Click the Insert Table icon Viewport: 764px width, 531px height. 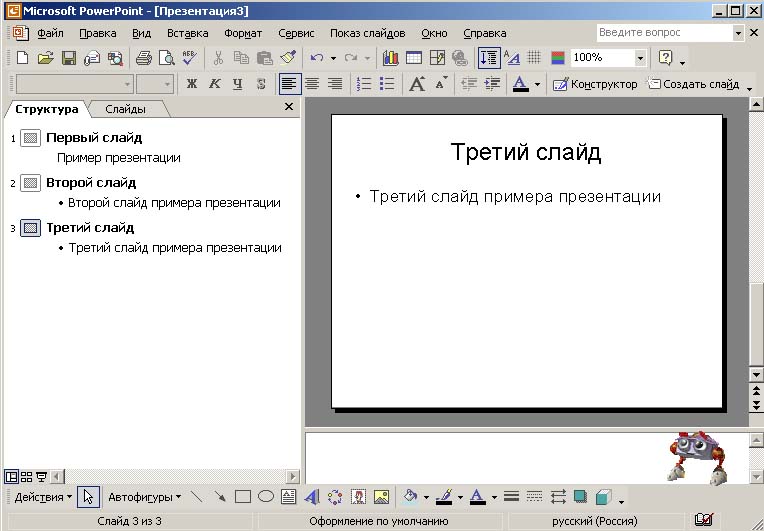[414, 58]
